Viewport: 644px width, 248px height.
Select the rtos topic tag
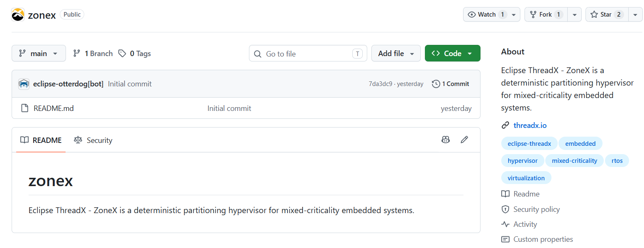617,161
